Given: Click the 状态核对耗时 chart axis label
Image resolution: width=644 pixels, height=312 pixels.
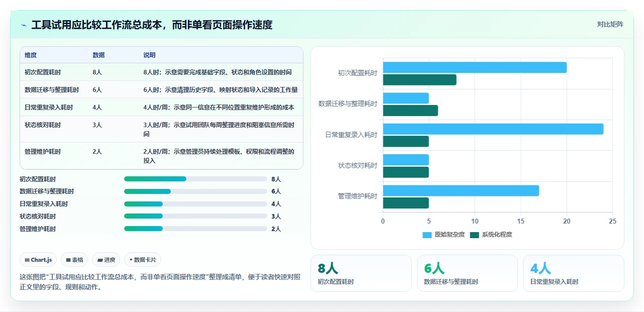Looking at the screenshot, I should [358, 165].
